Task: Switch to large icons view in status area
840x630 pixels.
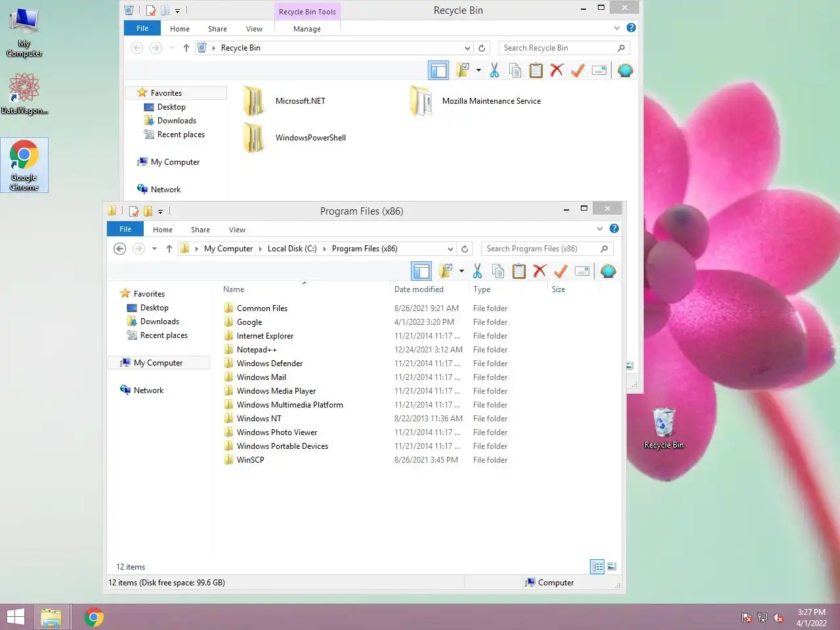Action: (x=612, y=566)
